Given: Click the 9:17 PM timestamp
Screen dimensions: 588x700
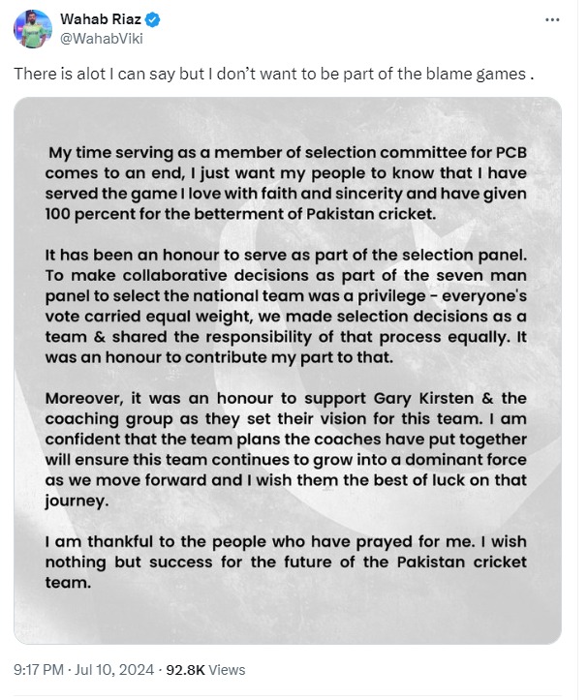Looking at the screenshot, I should click(x=39, y=670).
